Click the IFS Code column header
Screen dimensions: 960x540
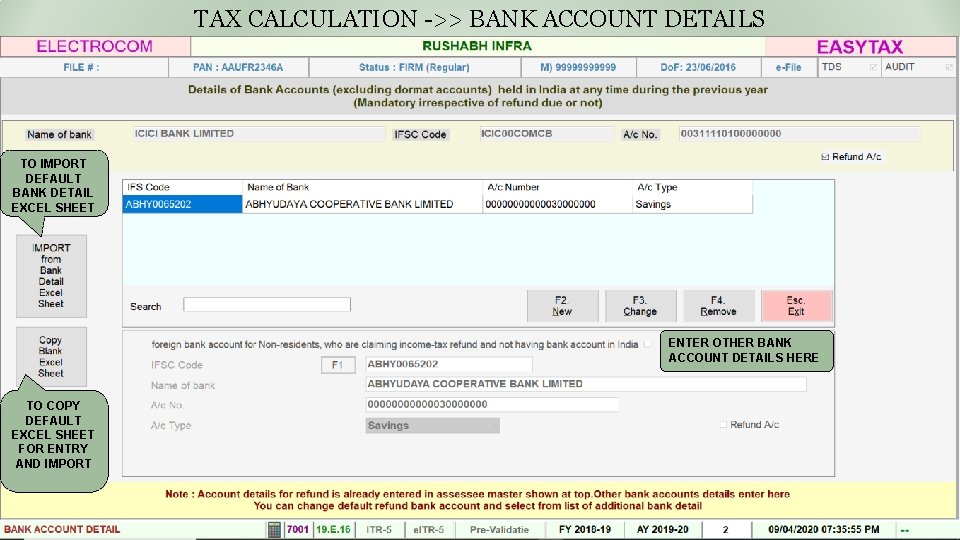182,187
